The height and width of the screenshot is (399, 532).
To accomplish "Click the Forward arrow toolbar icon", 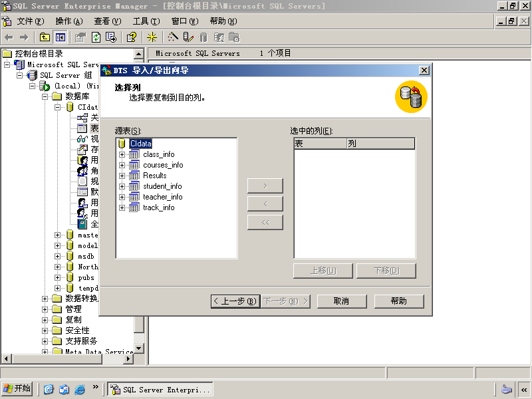I will [24, 37].
